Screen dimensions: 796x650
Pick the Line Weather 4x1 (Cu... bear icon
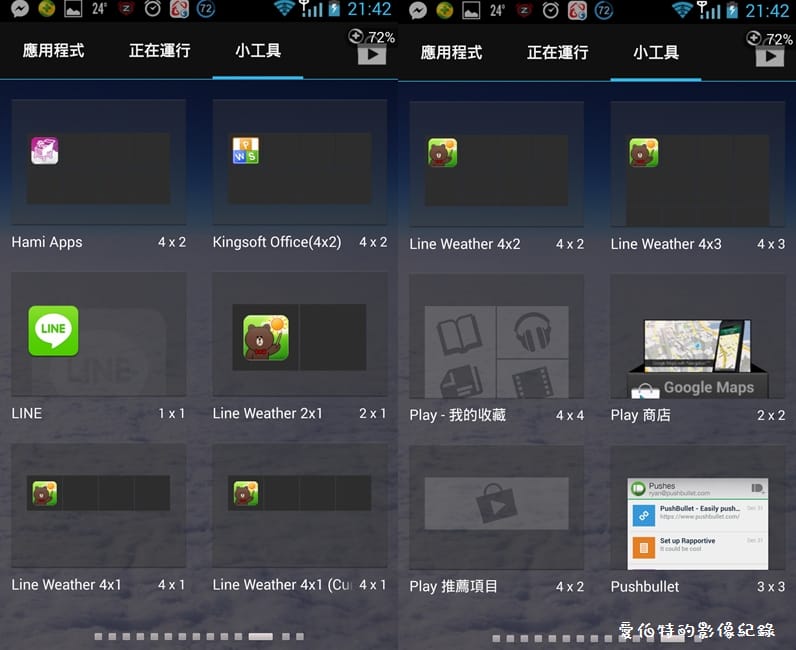tap(246, 493)
